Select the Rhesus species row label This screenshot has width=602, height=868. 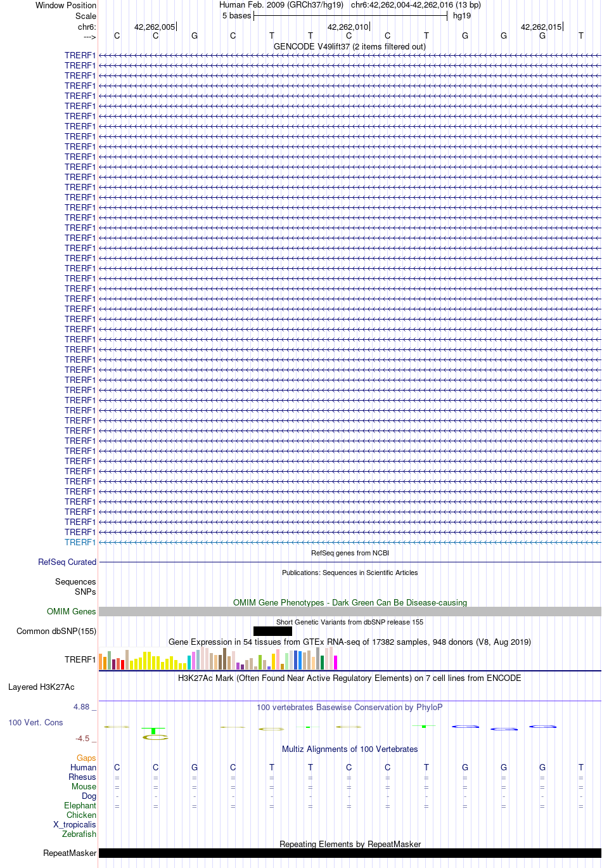pos(82,777)
